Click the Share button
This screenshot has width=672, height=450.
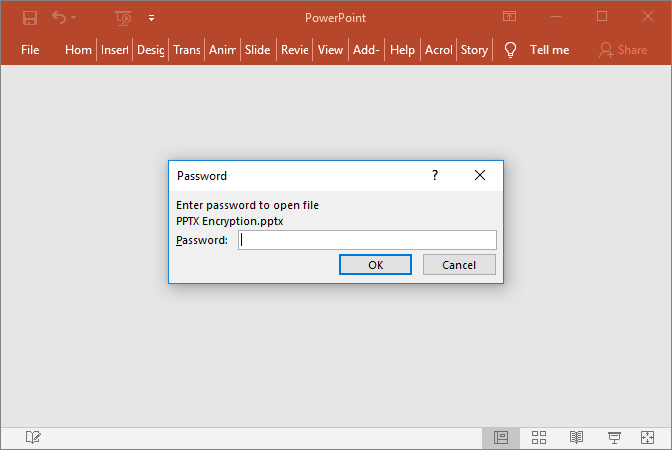point(622,49)
